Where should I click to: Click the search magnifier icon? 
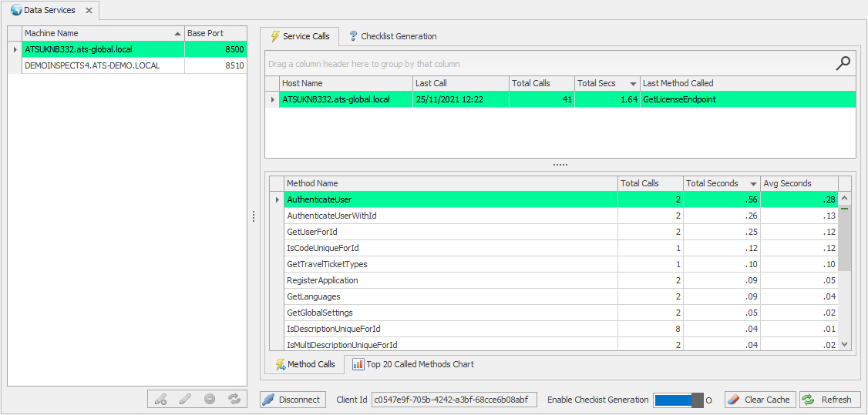[843, 64]
